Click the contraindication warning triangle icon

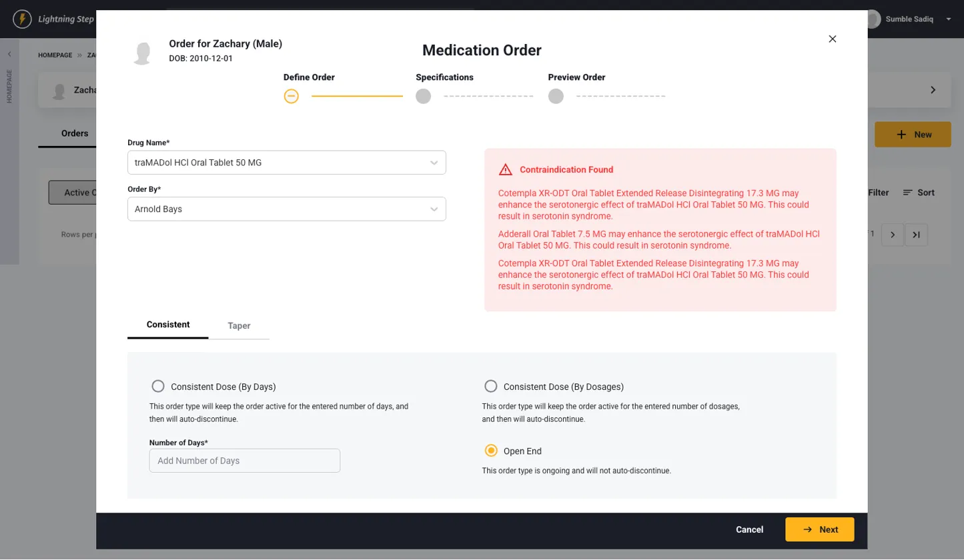(506, 169)
